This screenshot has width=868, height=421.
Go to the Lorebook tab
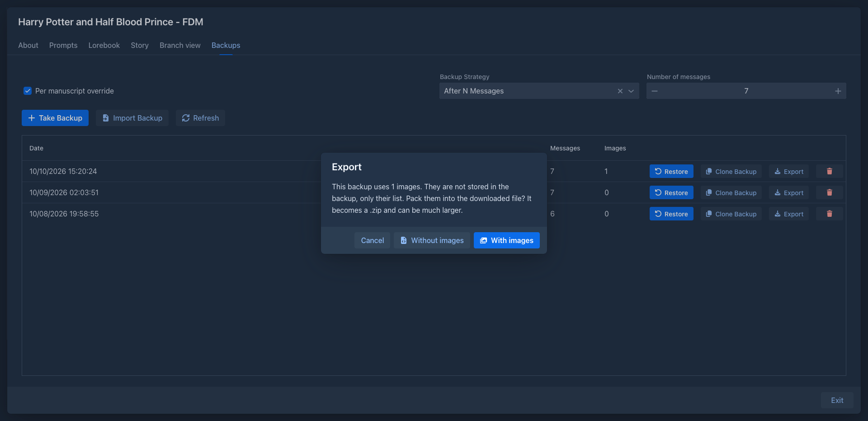[x=104, y=45]
